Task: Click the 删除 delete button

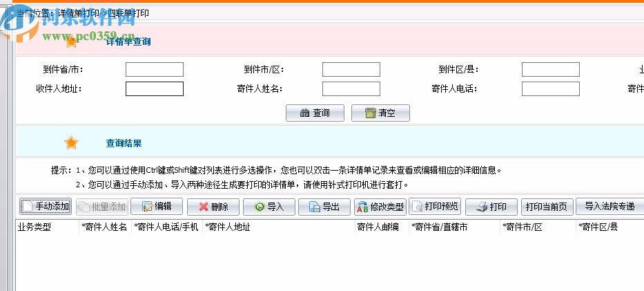Action: pos(213,207)
